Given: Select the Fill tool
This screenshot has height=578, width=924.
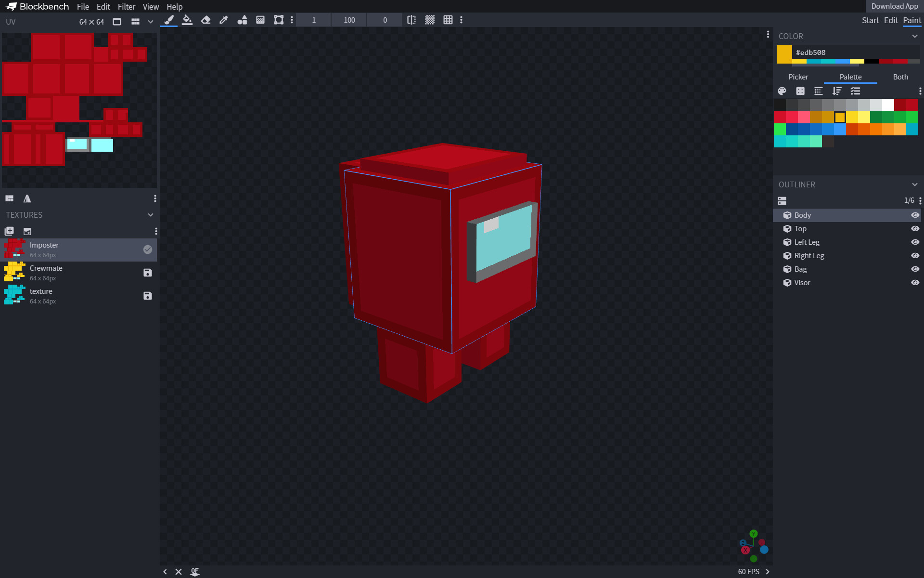Looking at the screenshot, I should click(188, 20).
